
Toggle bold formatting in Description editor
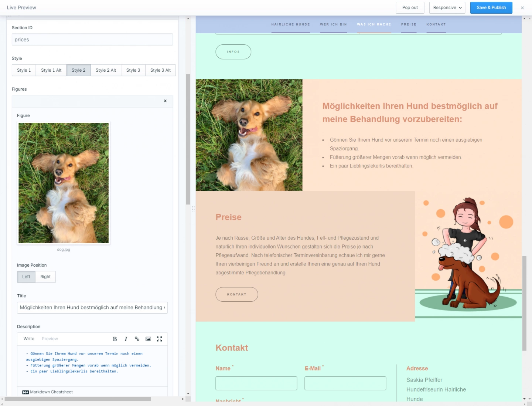pyautogui.click(x=115, y=339)
